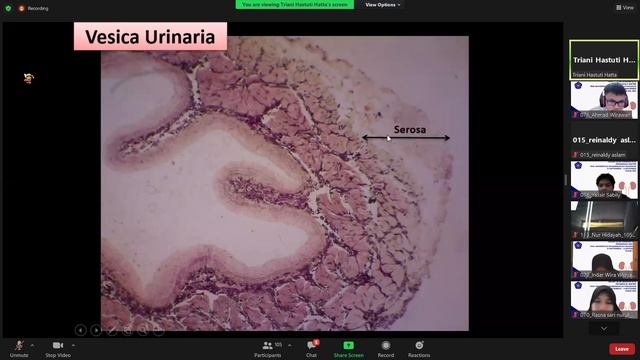
Task: Change layout with the View button
Action: [625, 7]
